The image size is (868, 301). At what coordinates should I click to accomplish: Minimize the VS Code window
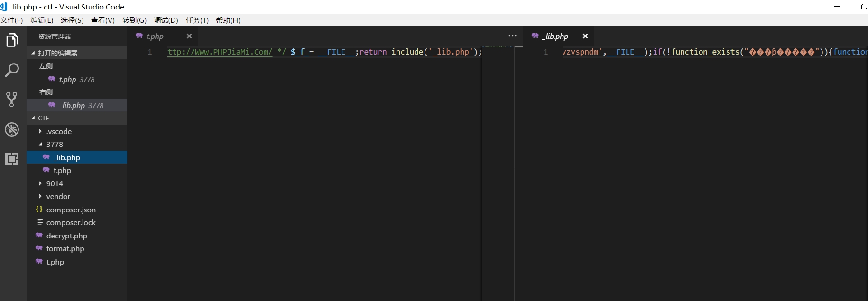(x=837, y=7)
